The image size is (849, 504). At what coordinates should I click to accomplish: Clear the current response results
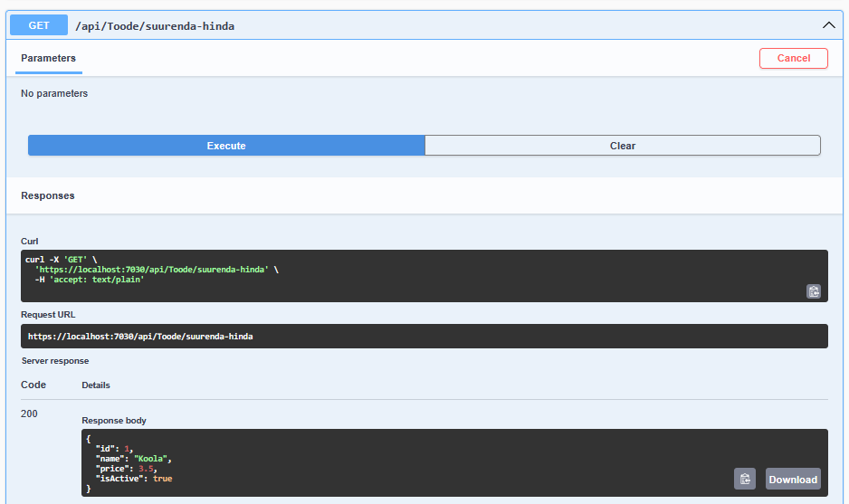coord(622,146)
